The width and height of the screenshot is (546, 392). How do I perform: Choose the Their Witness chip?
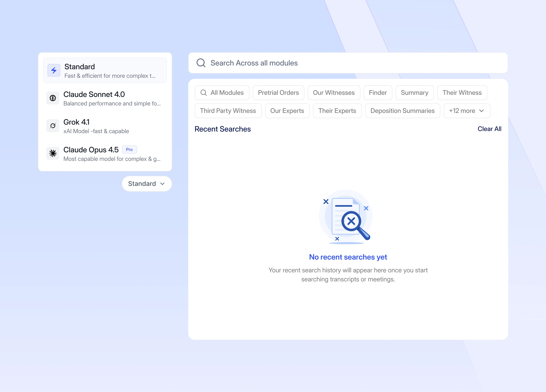[x=462, y=93]
